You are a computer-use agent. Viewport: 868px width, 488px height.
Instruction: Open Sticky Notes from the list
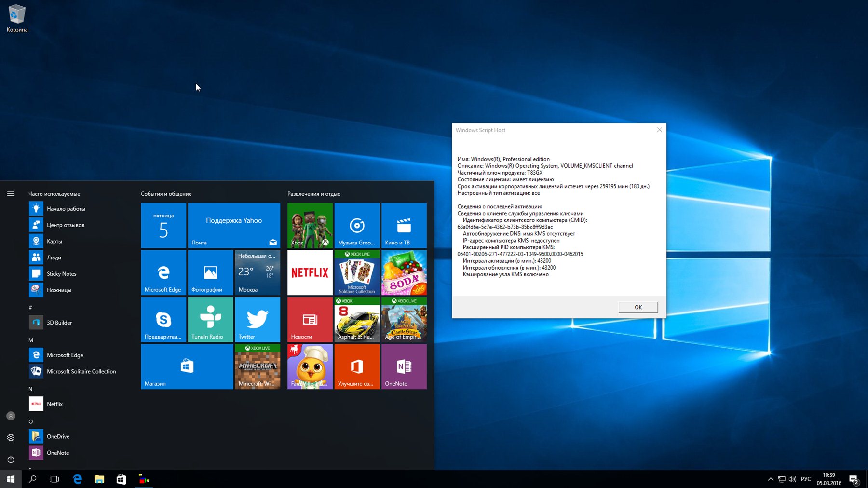pyautogui.click(x=77, y=273)
